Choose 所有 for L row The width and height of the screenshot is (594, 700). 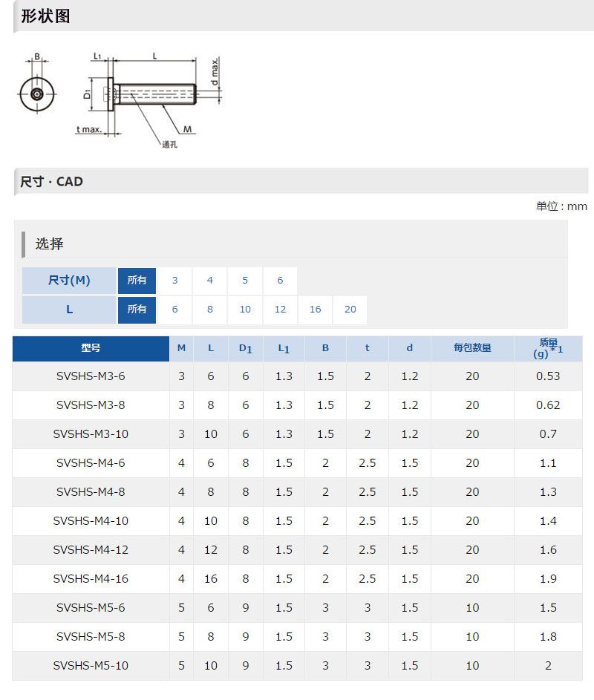coord(137,310)
